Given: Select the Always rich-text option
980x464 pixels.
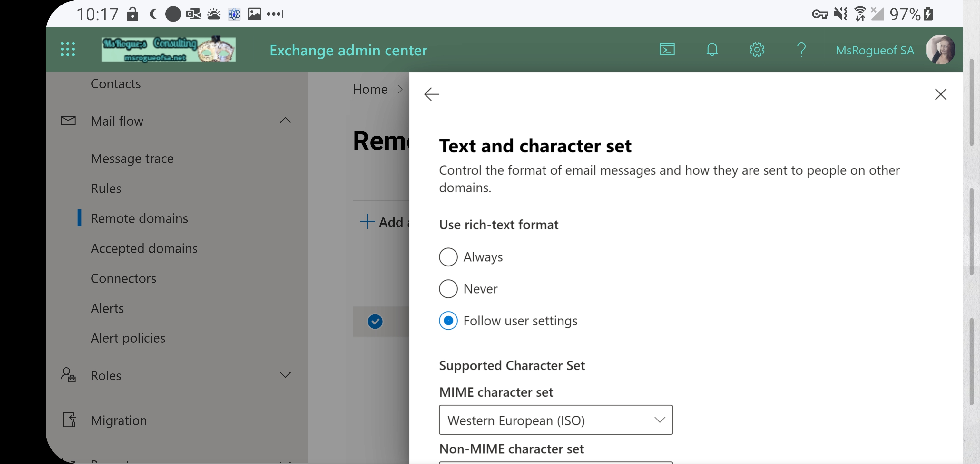Looking at the screenshot, I should tap(448, 257).
